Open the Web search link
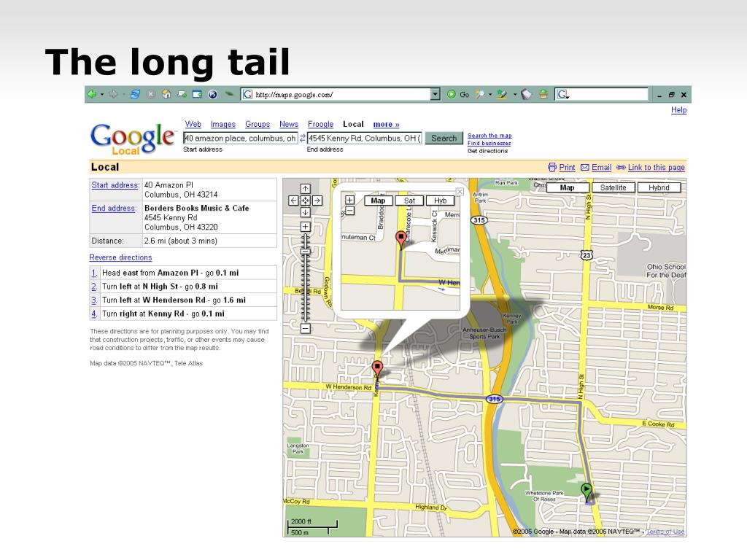 click(193, 124)
